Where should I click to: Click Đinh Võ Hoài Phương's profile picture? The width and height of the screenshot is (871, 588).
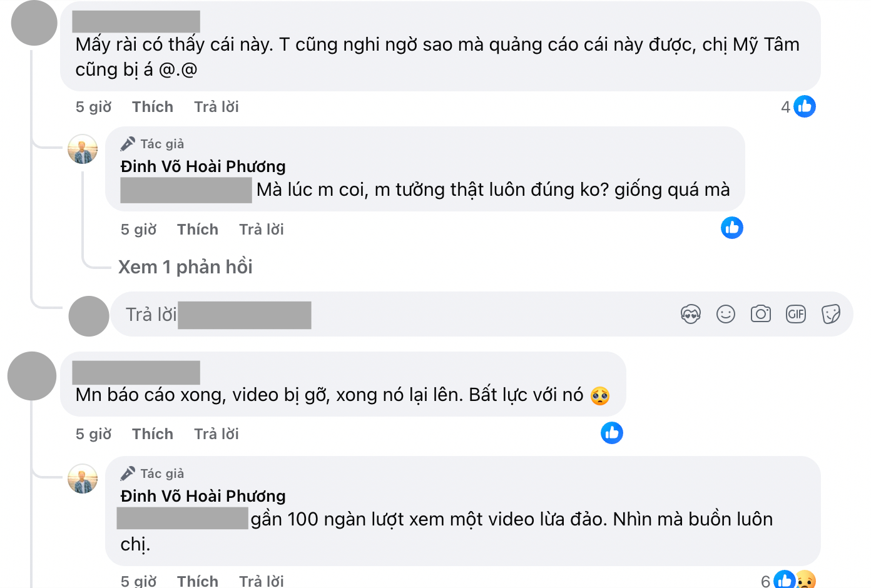[82, 150]
